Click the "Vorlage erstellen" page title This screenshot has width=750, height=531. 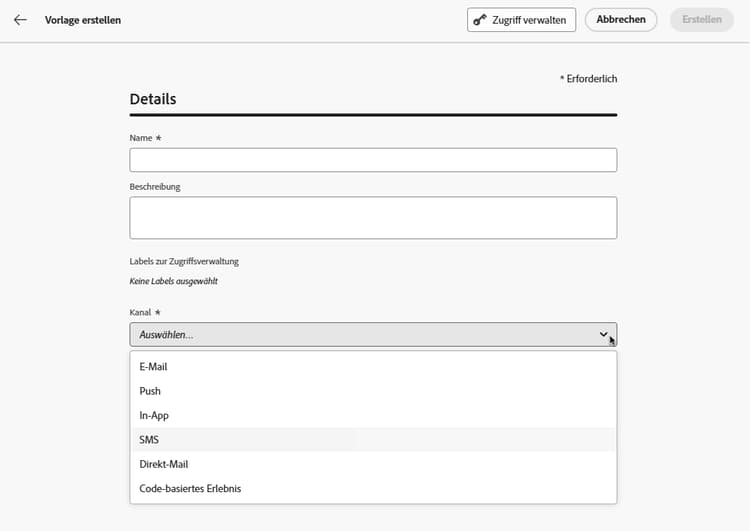coord(83,20)
